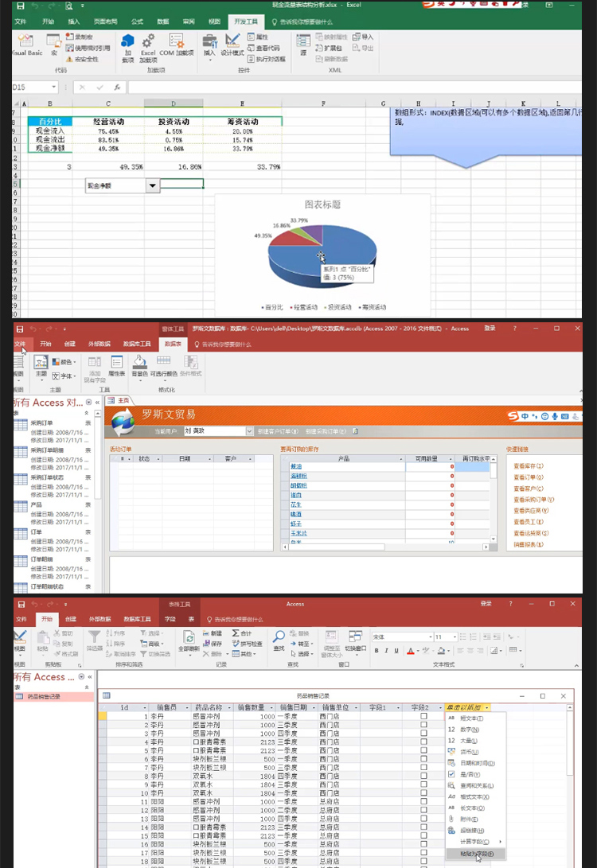This screenshot has height=868, width=597.
Task: Switch to Excel 页面布局 ribbon tab
Action: click(105, 21)
